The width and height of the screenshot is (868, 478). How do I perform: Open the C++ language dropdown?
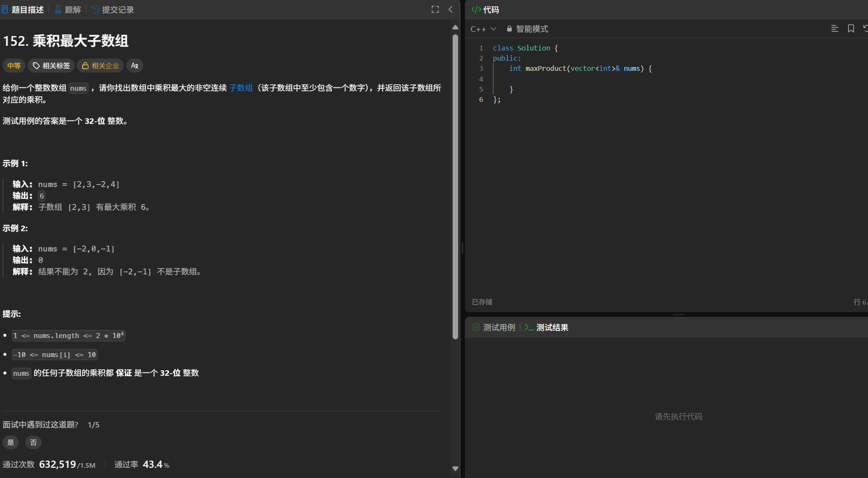[483, 29]
